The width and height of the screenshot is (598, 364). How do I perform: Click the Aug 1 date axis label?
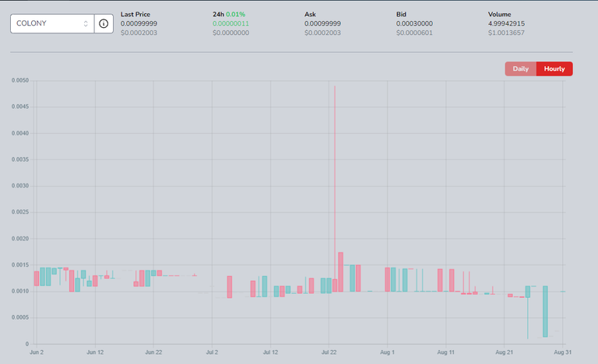click(x=387, y=352)
